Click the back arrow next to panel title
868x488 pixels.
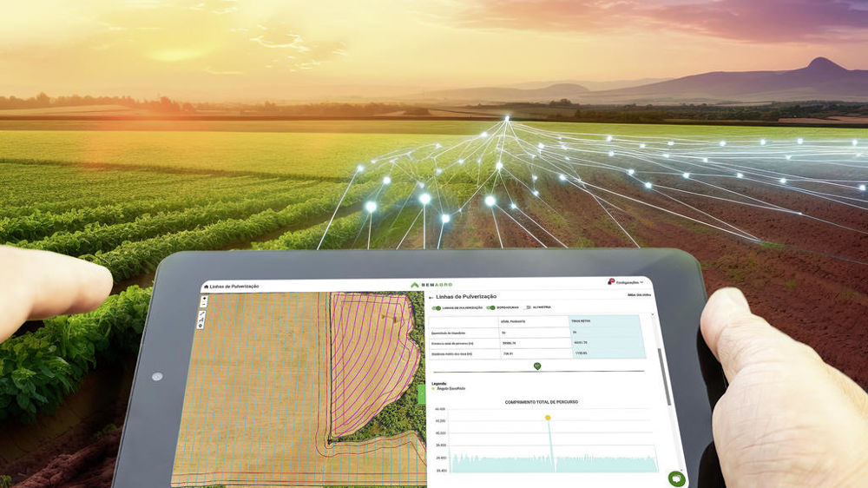(x=431, y=297)
